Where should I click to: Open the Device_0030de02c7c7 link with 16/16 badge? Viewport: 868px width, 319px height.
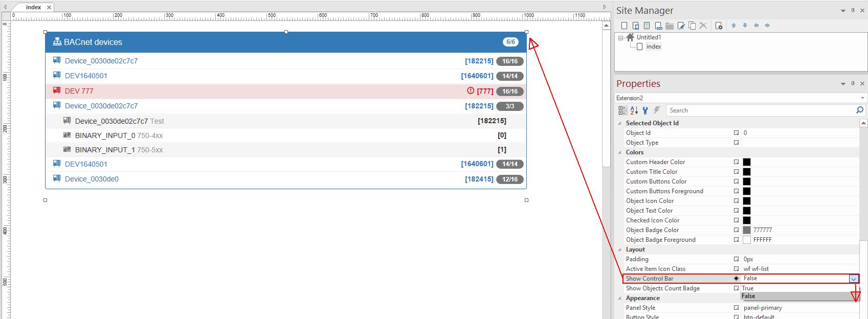(x=101, y=61)
